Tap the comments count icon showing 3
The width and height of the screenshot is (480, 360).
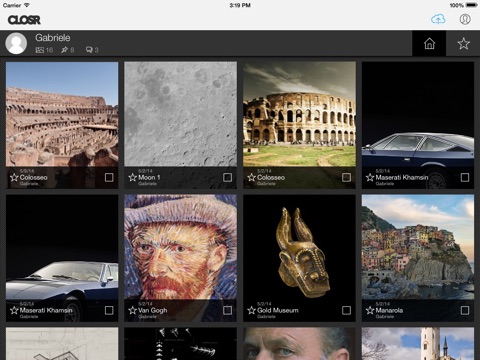[x=89, y=50]
